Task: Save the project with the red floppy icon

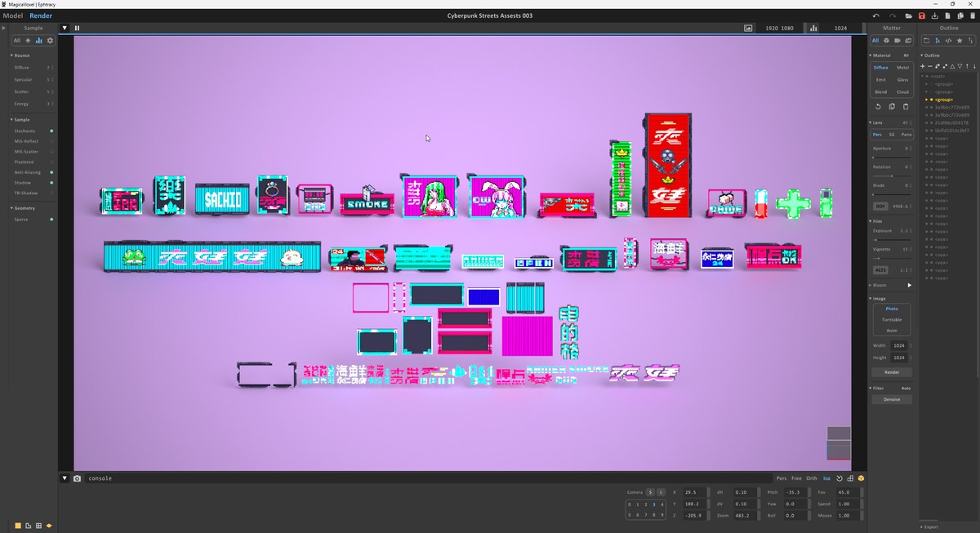Action: coord(921,16)
